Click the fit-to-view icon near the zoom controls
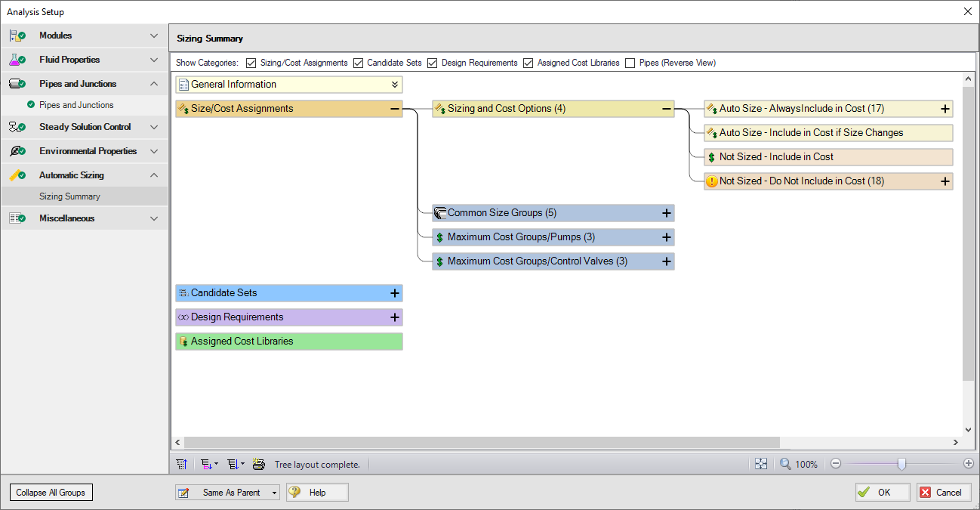Viewport: 980px width, 510px height. click(761, 463)
